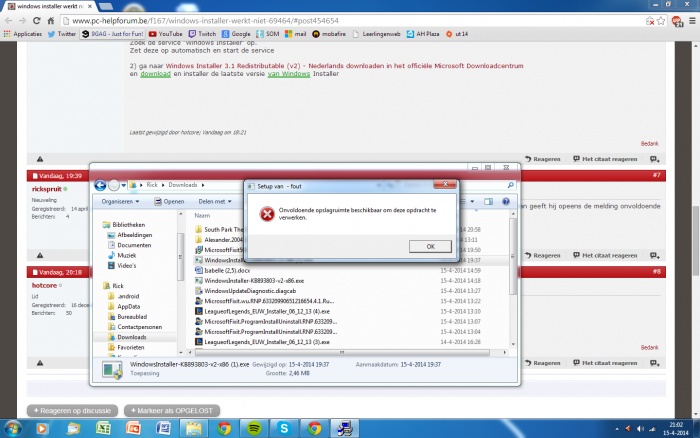Open the AH Plaza bookmark
The height and width of the screenshot is (438, 700).
click(422, 34)
